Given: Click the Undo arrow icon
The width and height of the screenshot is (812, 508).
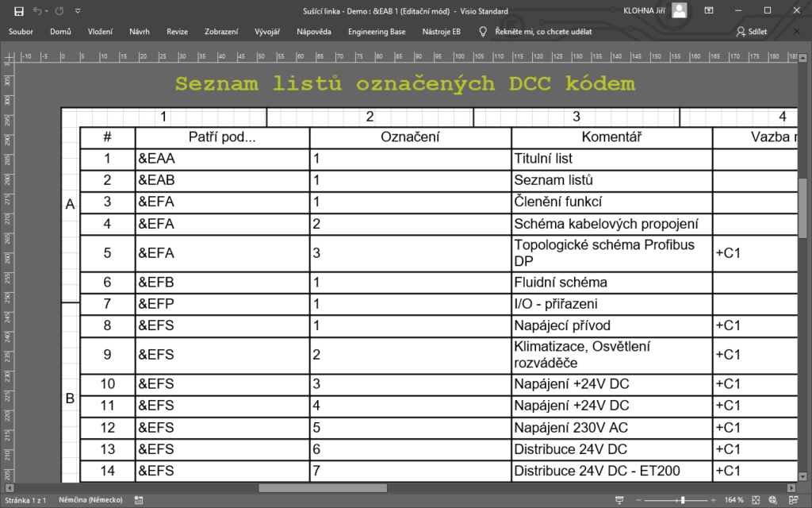Looking at the screenshot, I should coord(37,10).
